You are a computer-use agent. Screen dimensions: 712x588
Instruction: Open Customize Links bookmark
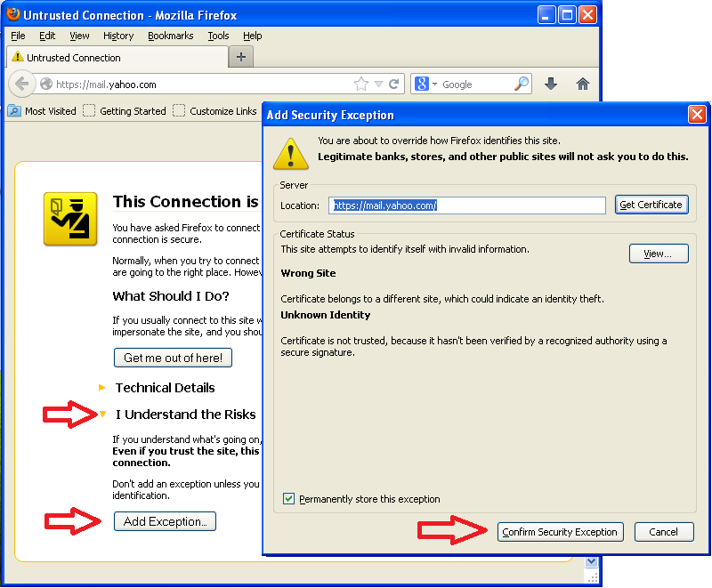[214, 111]
